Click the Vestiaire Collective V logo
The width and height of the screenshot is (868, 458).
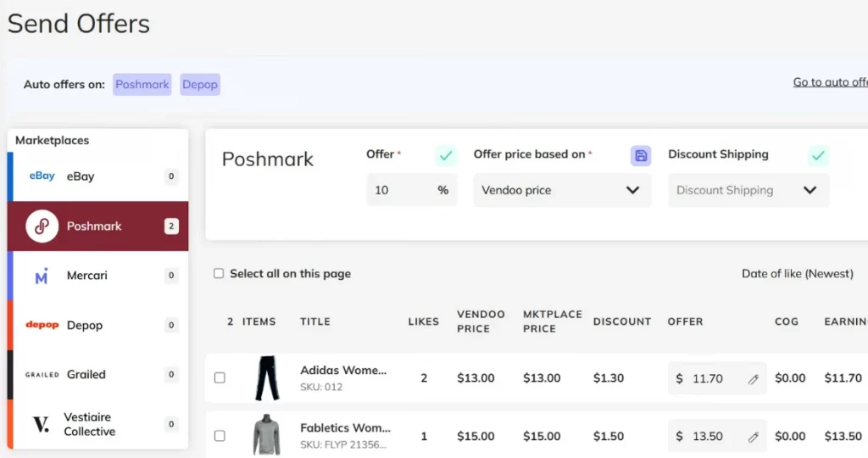point(41,424)
